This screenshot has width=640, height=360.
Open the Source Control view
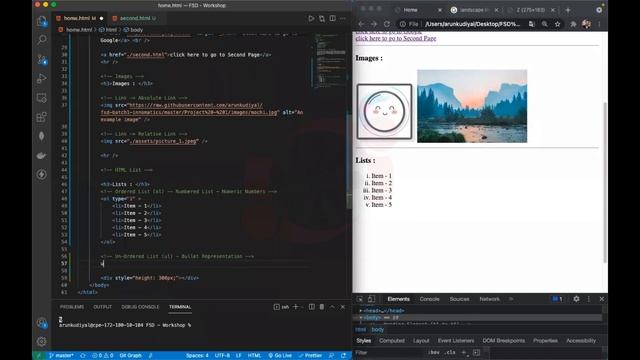coord(42,59)
